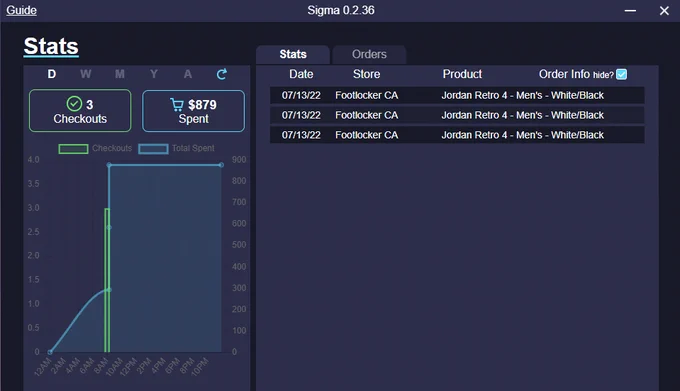Click the Stats page heading

point(51,46)
